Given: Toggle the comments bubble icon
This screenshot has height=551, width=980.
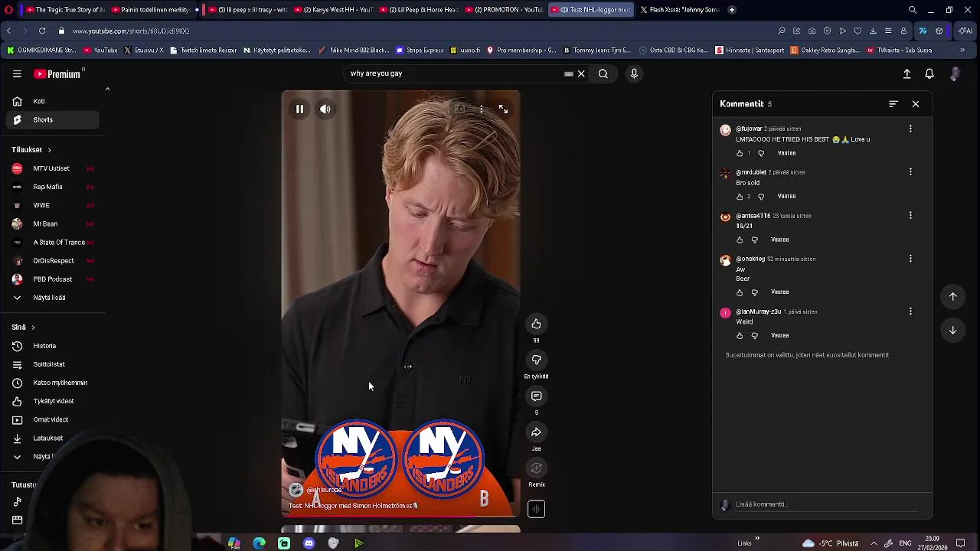Looking at the screenshot, I should [536, 396].
